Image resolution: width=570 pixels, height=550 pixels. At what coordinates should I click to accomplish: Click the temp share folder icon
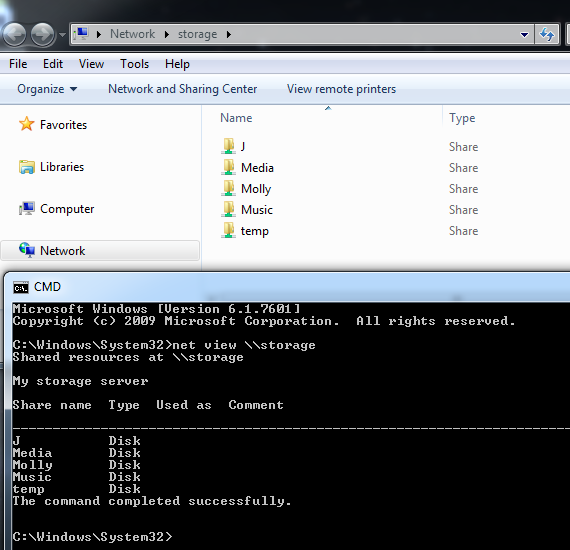(228, 230)
